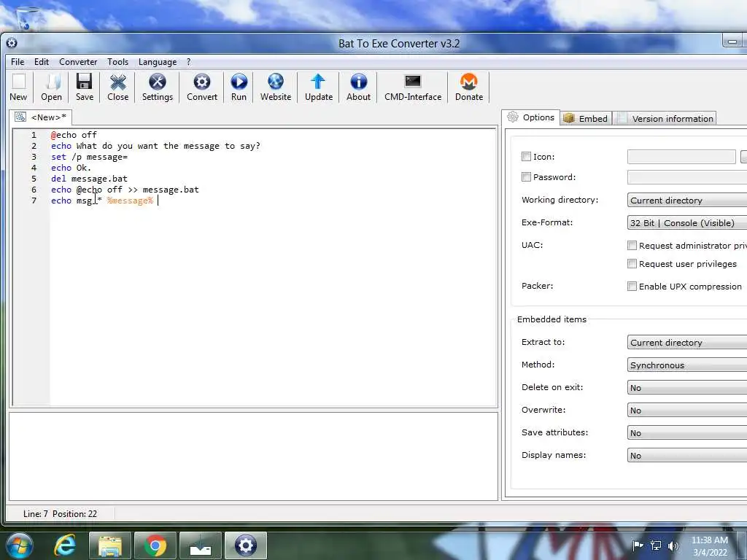Viewport: 747px width, 560px height.
Task: Open the Recycle Bin on desktop
Action: coord(28,18)
